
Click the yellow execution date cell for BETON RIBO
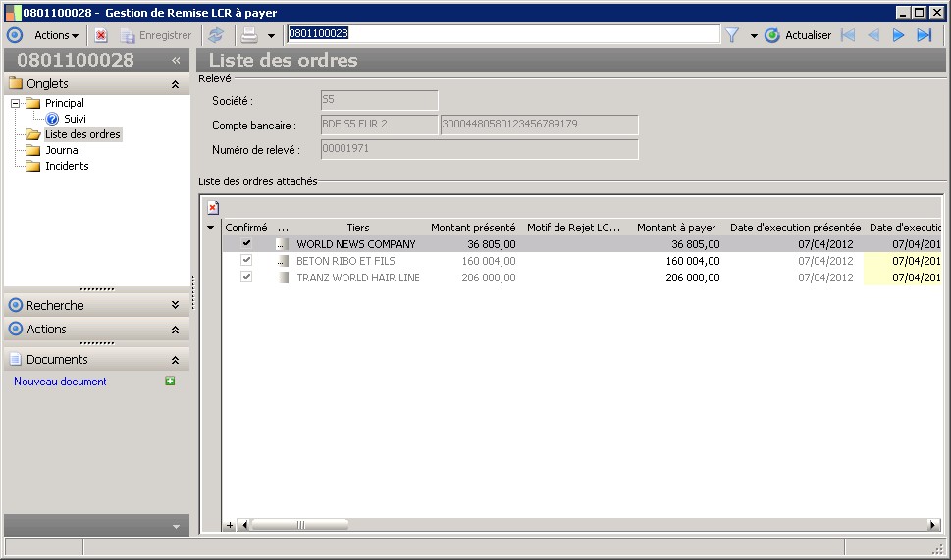coord(903,261)
